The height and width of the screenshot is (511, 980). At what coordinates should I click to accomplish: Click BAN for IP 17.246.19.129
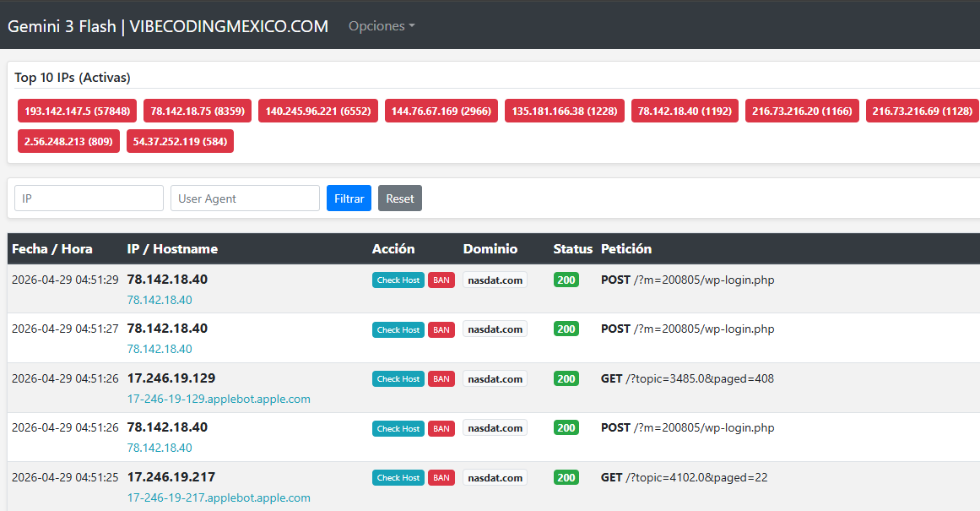[x=441, y=379]
